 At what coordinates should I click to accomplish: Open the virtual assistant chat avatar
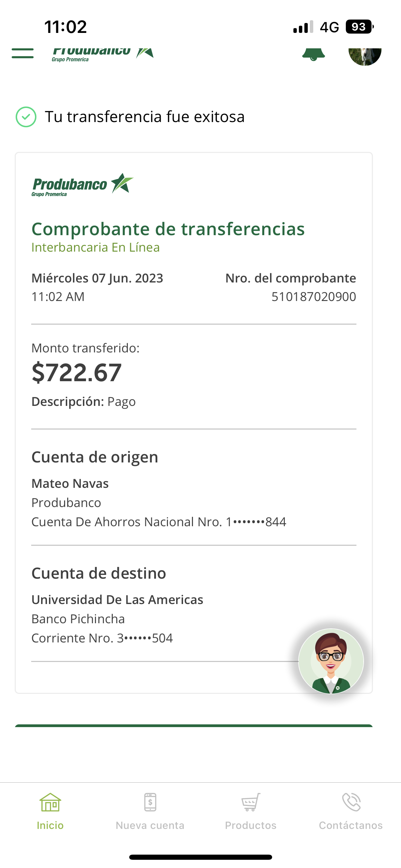click(x=331, y=661)
